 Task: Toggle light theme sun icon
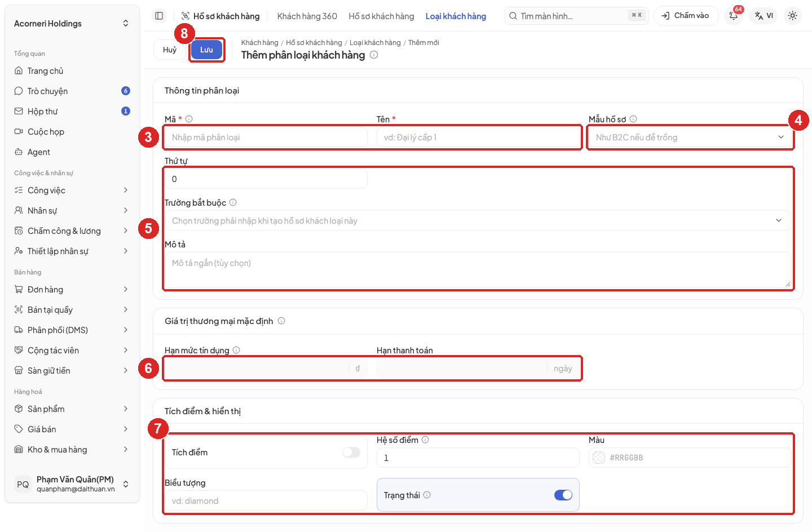[x=792, y=16]
